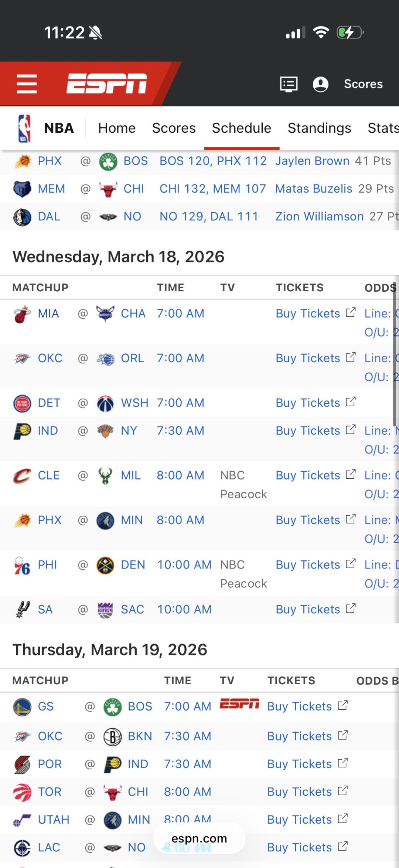Tap the Brooklyn Nets logo
The image size is (399, 868).
coord(112,736)
